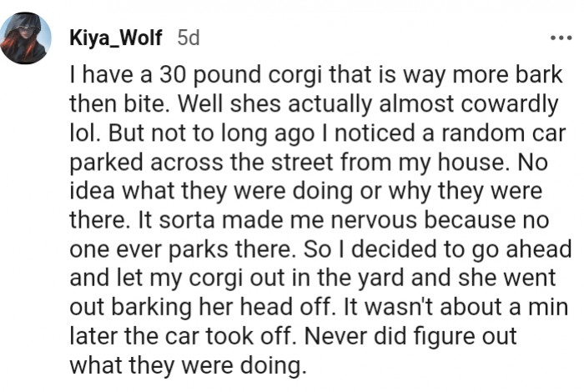Open the Kiya_Wolf username link

(x=116, y=38)
